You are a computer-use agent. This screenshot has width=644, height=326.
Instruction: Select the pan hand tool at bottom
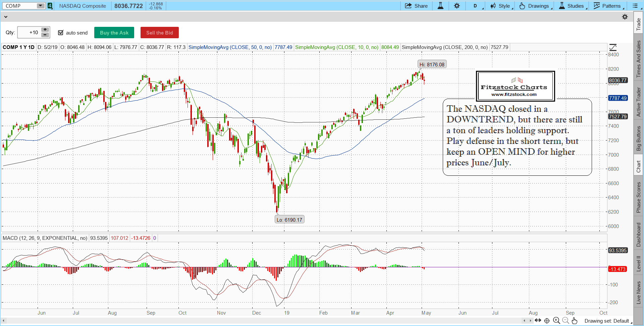coord(575,321)
